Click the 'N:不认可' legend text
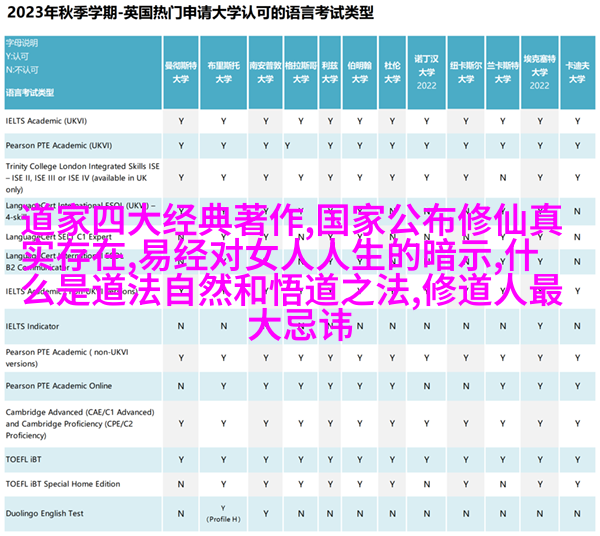 [x=22, y=70]
